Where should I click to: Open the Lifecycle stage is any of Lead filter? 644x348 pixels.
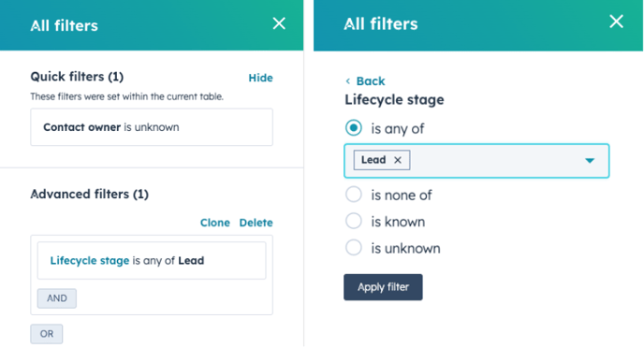tap(152, 261)
